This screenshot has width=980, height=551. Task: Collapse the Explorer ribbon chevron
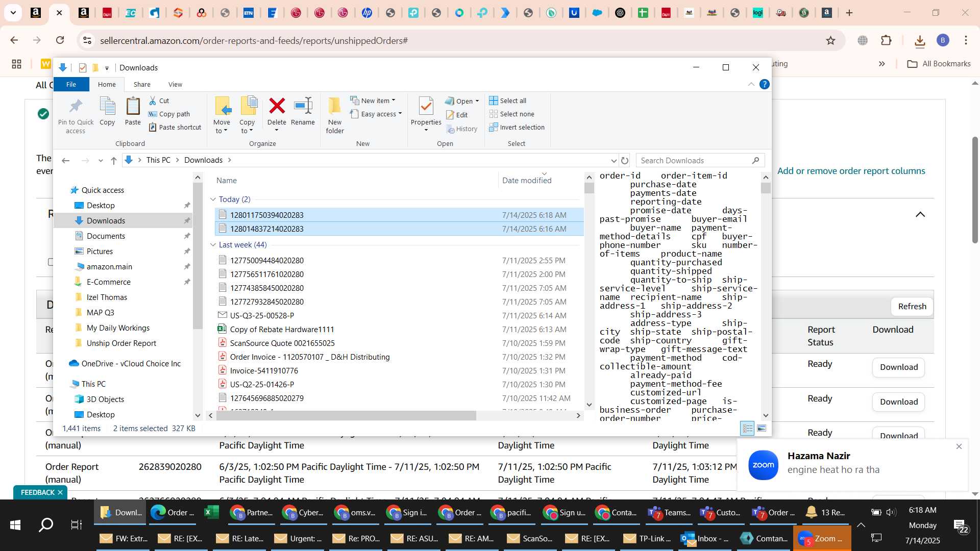(x=751, y=84)
